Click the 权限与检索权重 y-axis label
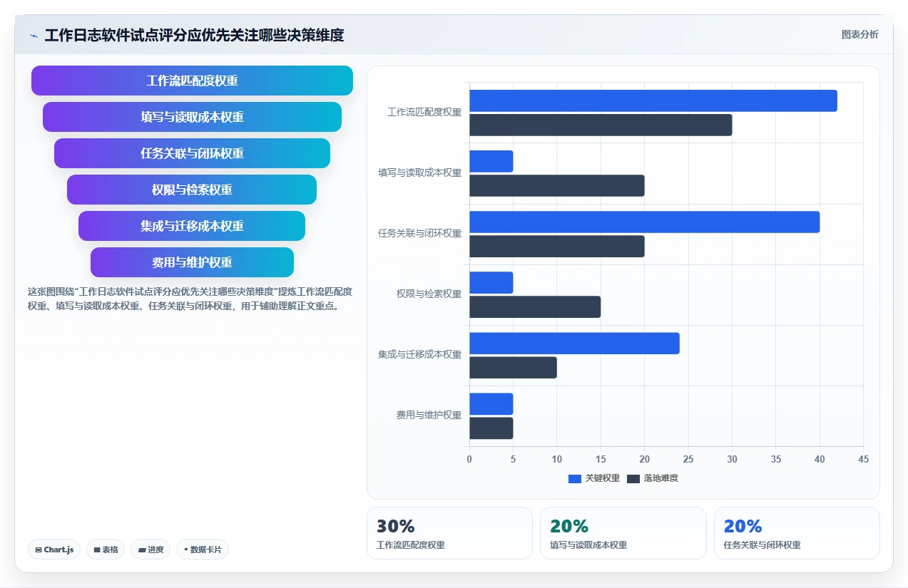Image resolution: width=908 pixels, height=588 pixels. pyautogui.click(x=429, y=294)
